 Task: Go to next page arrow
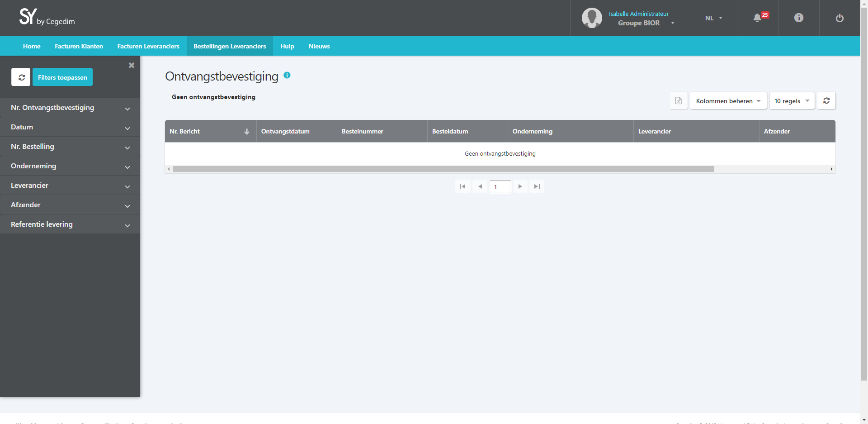click(x=520, y=186)
